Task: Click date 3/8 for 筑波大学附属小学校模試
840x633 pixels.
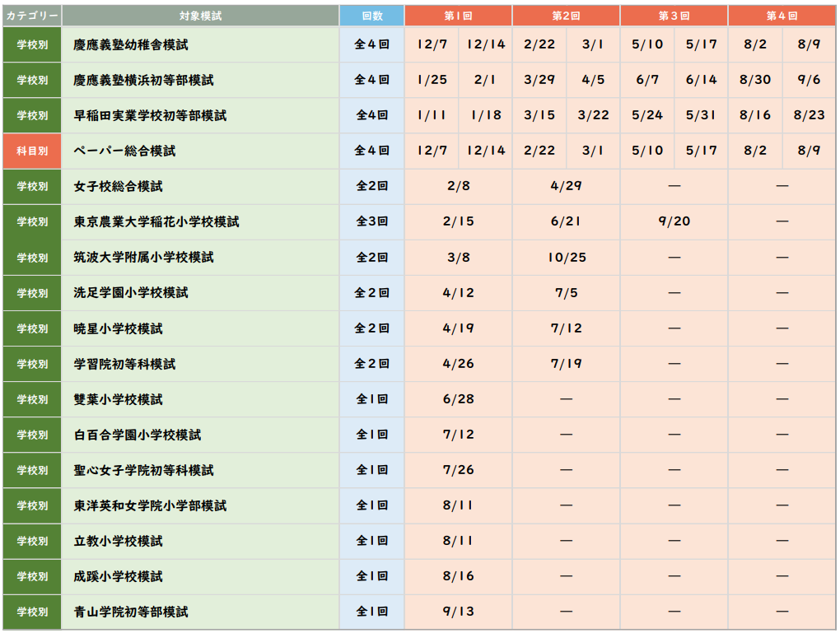Action: point(459,257)
